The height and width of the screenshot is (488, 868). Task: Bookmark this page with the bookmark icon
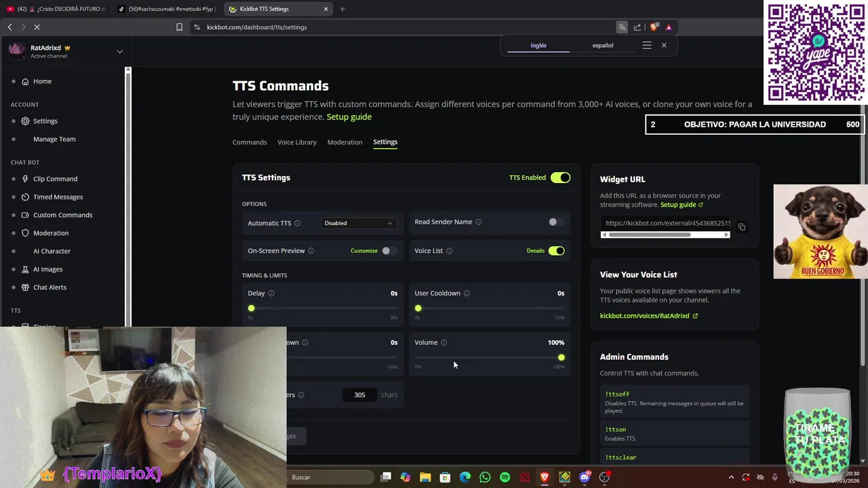(x=179, y=27)
